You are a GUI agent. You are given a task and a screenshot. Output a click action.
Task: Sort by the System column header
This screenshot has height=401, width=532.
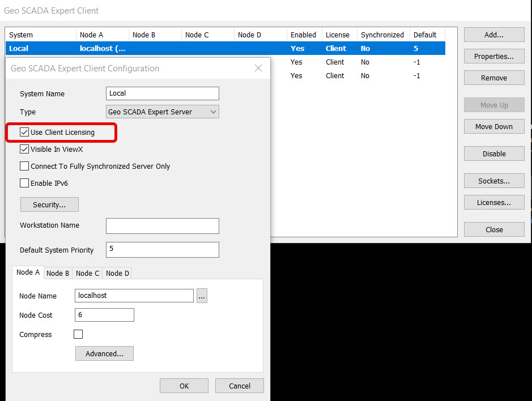tap(41, 35)
